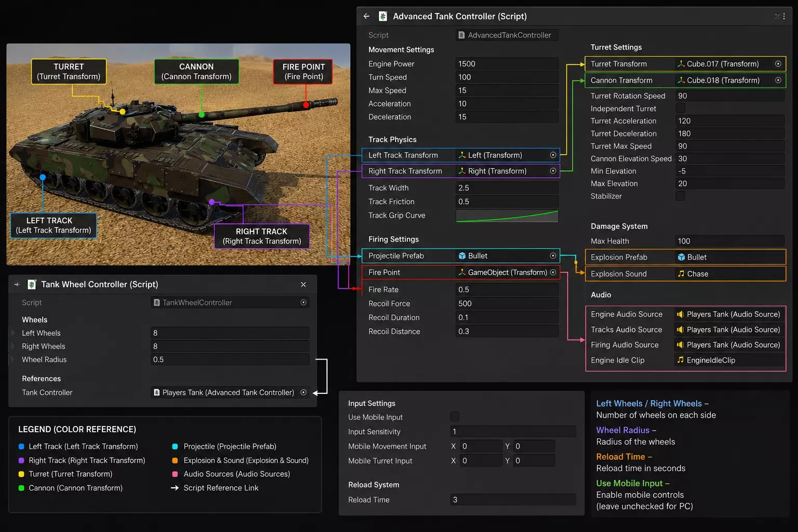Click TURRET label on tank image
Viewport: 798px width, 532px height.
pyautogui.click(x=69, y=72)
